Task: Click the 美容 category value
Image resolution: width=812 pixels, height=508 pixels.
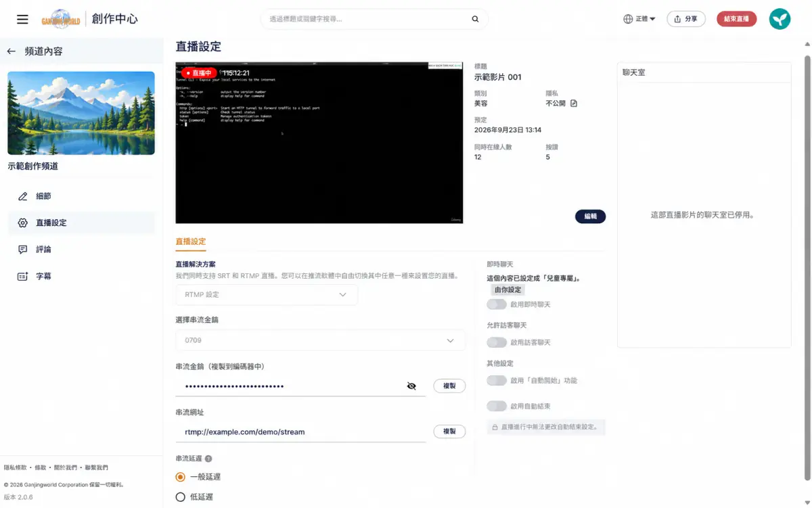Action: [481, 103]
